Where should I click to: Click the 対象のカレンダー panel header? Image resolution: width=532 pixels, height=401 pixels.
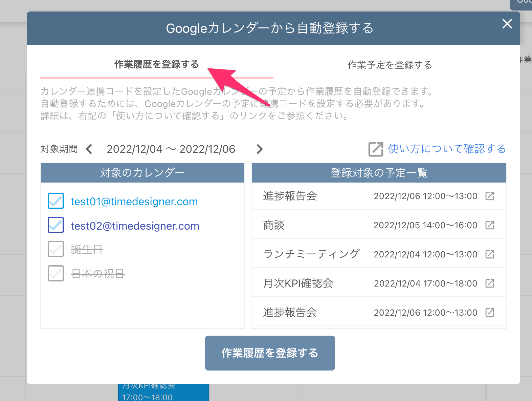pos(142,173)
